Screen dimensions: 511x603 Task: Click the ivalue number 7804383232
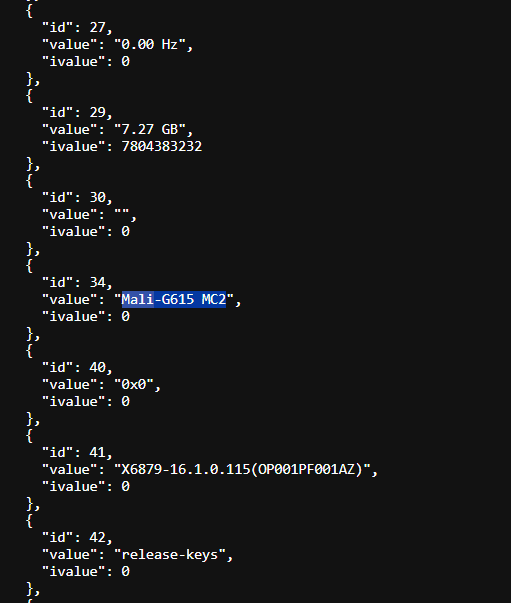161,147
